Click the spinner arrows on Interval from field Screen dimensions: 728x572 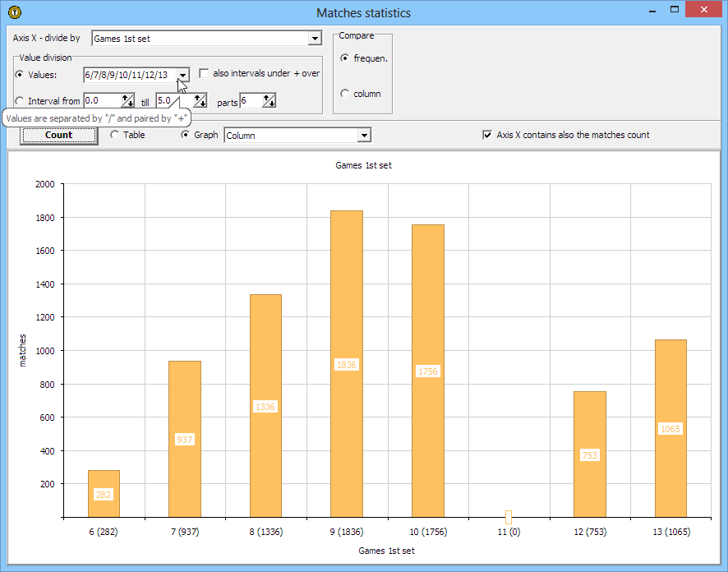click(x=128, y=100)
